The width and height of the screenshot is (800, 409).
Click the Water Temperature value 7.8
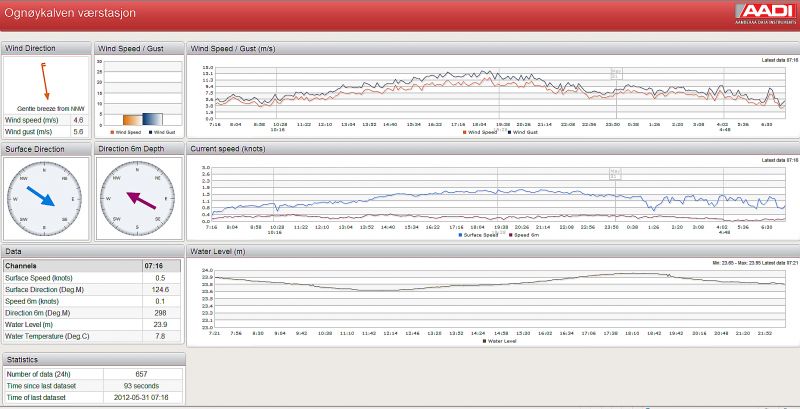pos(161,337)
